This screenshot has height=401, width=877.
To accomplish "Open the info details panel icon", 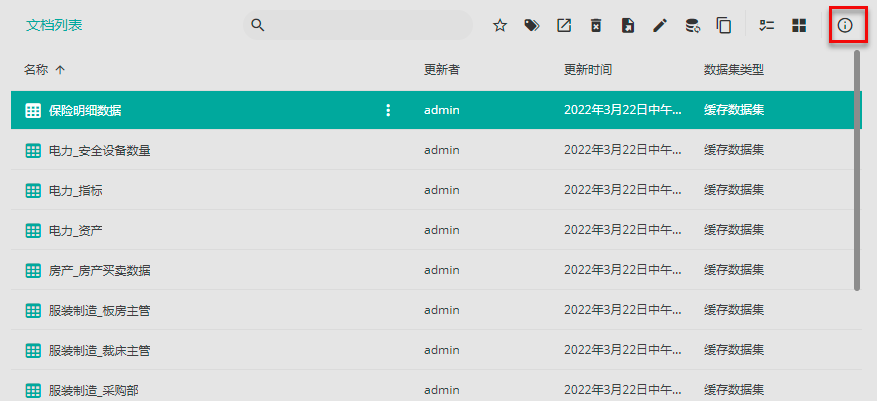I will 845,26.
